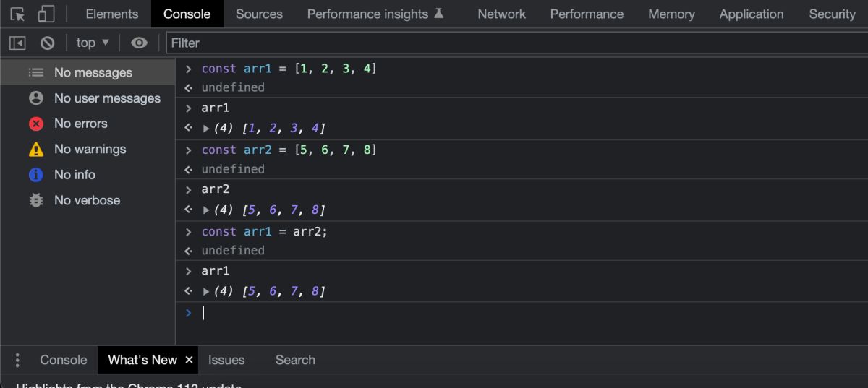Click the console Filter input field
Screen dimensions: 868x388
tap(506, 43)
